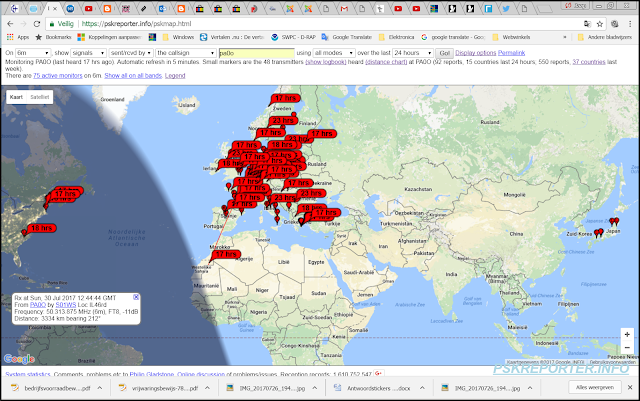The height and width of the screenshot is (401, 640).
Task: Switch map to Kaart view
Action: click(x=16, y=97)
